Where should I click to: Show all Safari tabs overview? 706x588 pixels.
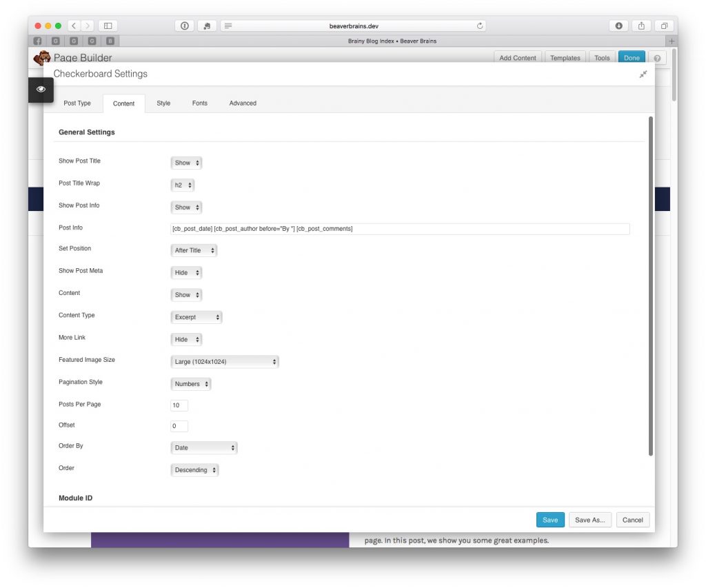click(664, 26)
